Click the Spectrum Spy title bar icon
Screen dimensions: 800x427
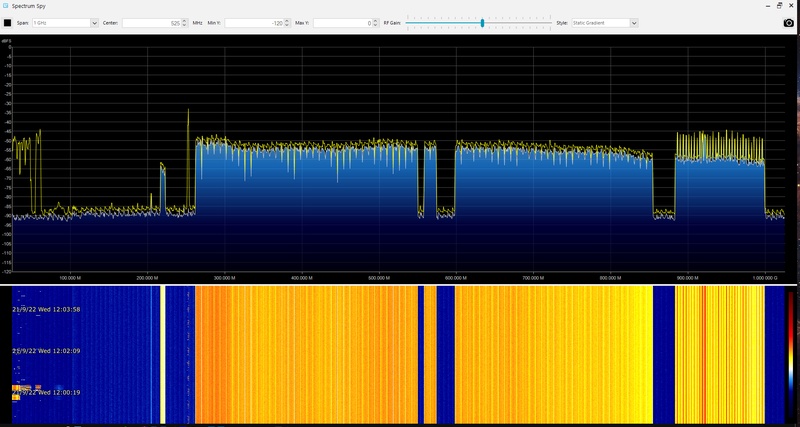5,6
